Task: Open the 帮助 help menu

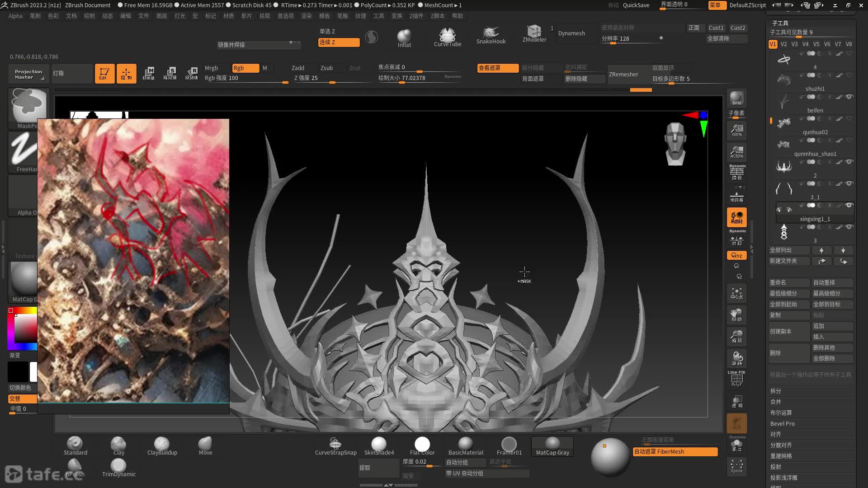Action: 458,16
